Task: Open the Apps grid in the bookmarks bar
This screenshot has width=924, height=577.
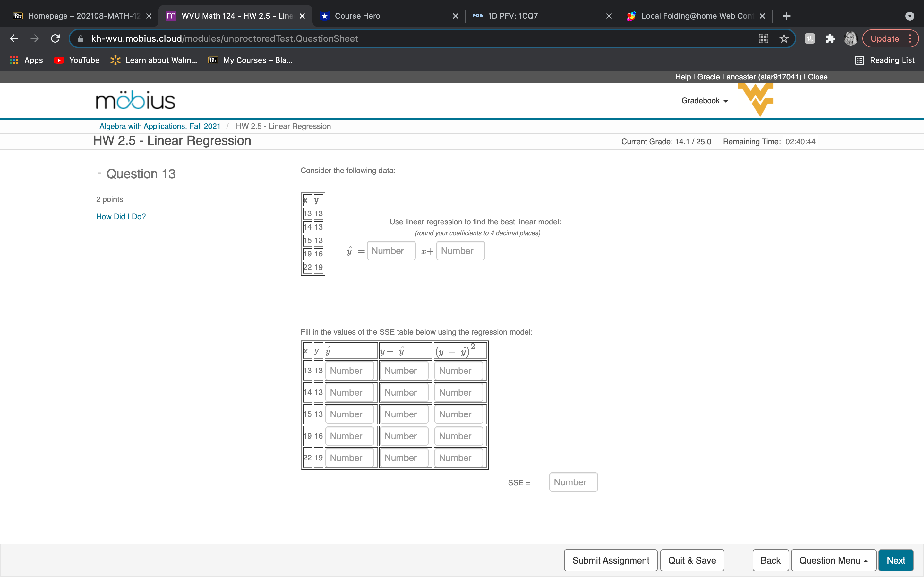Action: tap(14, 60)
